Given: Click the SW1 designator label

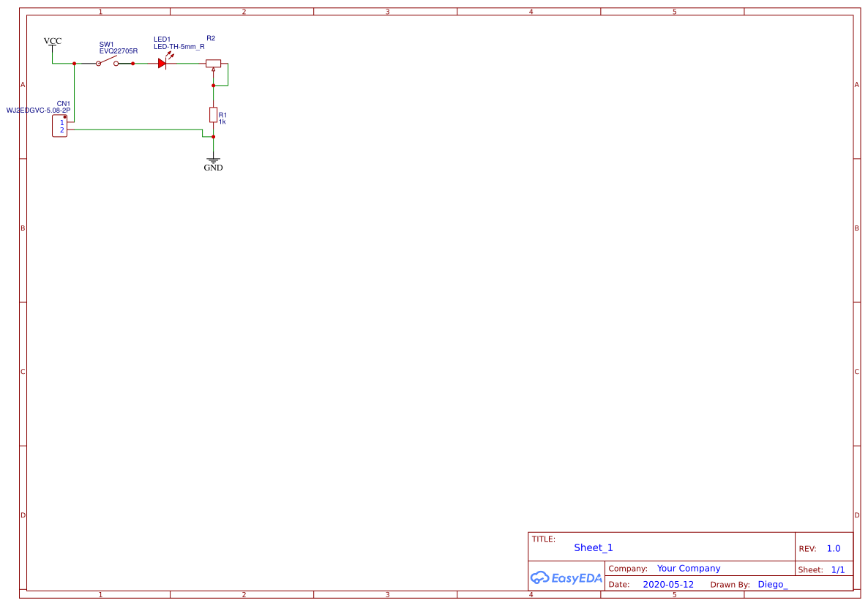Looking at the screenshot, I should click(106, 44).
